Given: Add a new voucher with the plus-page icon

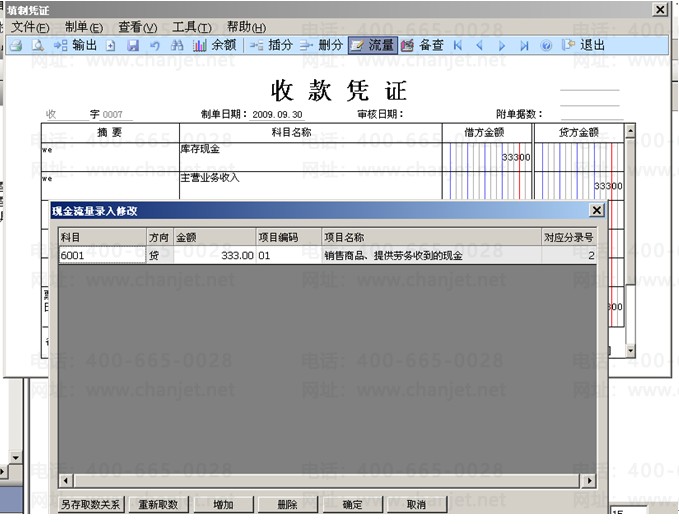Looking at the screenshot, I should click(111, 45).
